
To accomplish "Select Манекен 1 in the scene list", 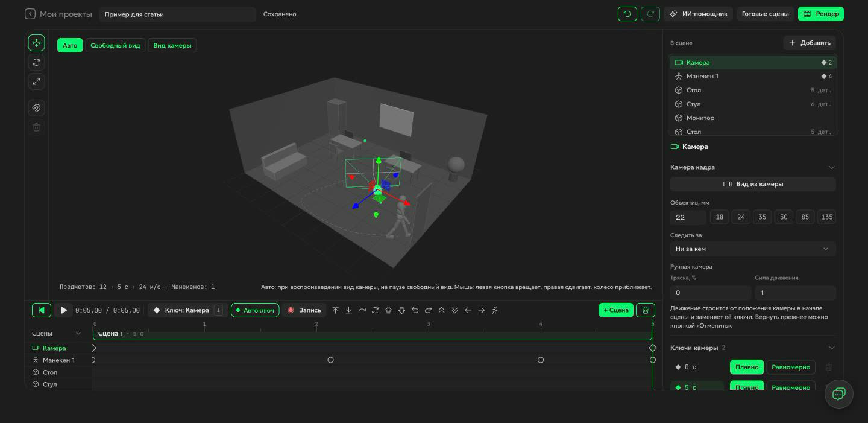I will click(753, 76).
